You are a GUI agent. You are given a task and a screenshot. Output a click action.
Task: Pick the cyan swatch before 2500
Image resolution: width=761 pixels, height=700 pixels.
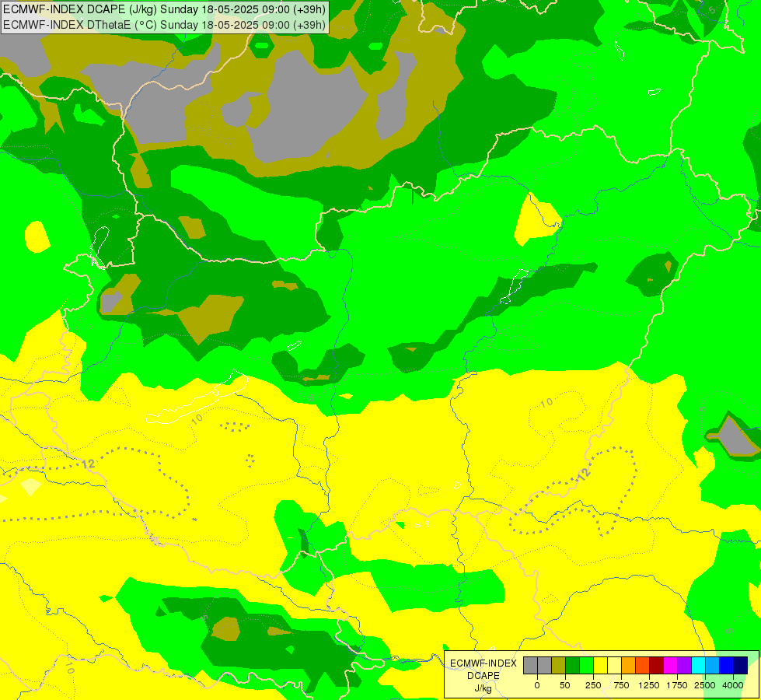698,666
